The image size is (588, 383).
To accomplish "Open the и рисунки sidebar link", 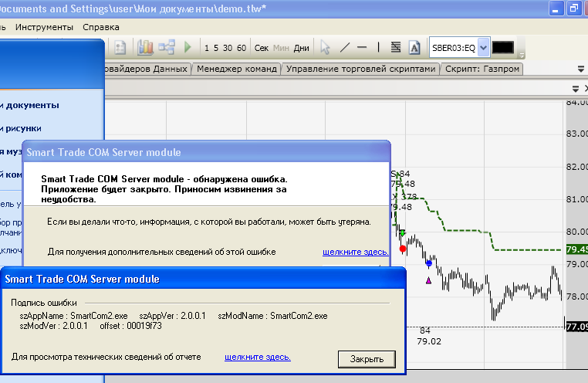I will pyautogui.click(x=21, y=129).
